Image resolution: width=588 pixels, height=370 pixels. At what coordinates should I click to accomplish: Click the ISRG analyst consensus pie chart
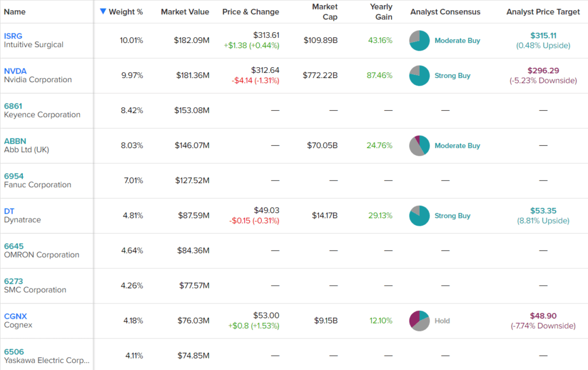(x=419, y=41)
